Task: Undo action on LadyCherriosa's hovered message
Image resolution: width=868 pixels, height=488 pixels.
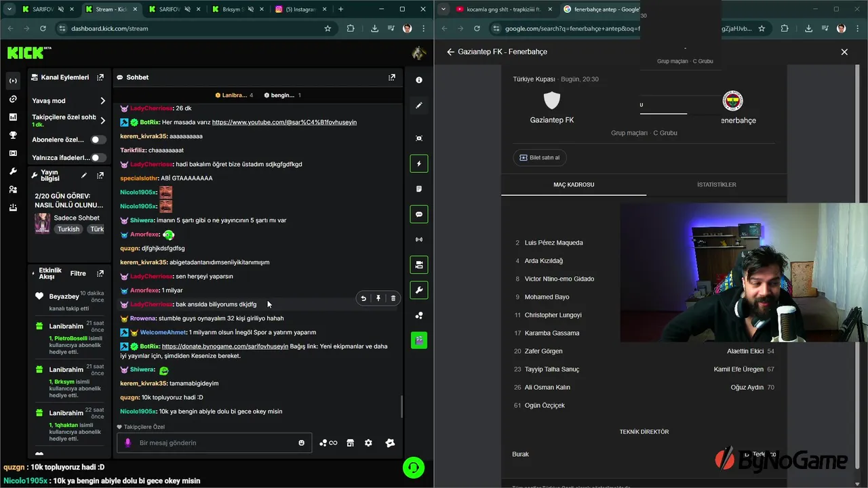Action: 363,298
